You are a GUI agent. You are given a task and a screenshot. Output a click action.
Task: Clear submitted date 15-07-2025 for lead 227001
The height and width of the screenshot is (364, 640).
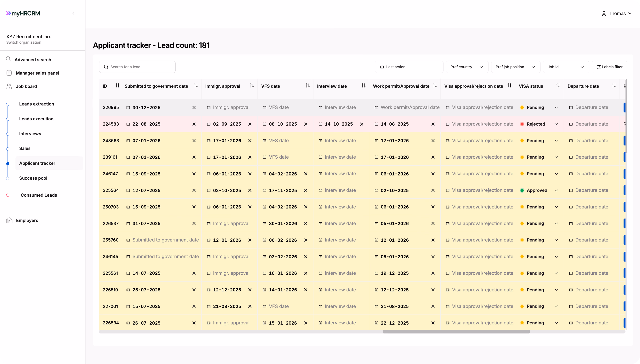coord(194,306)
